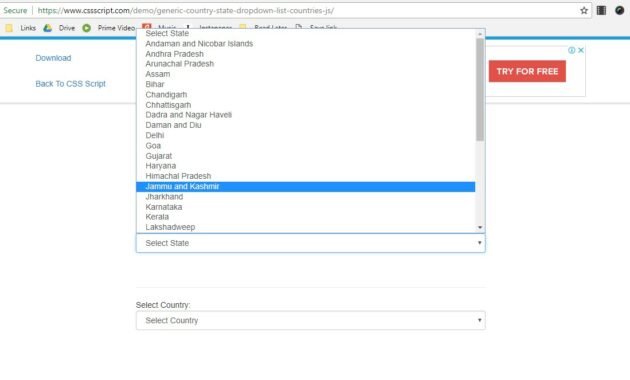Click the dropdown list scroll down arrow

(480, 227)
